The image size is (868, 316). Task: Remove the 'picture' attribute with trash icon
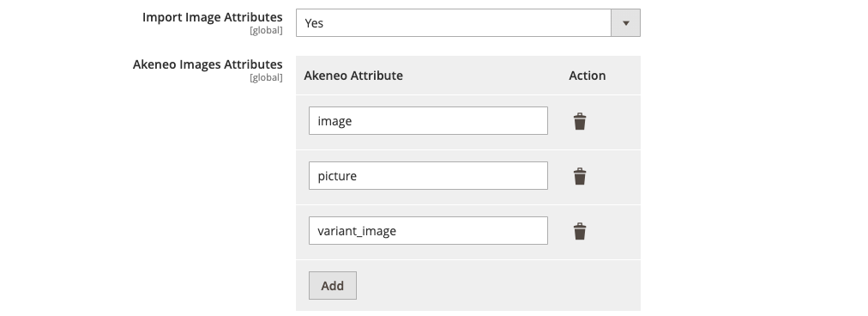click(x=580, y=176)
